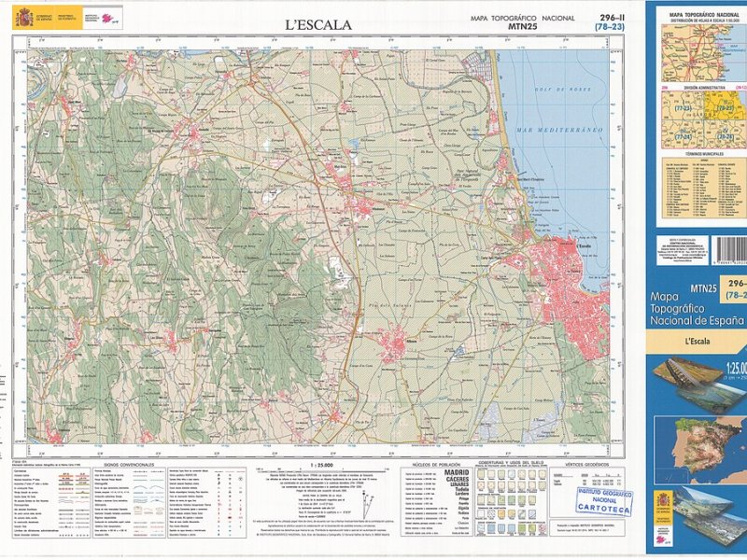Image resolution: width=747 pixels, height=560 pixels.
Task: Click the Spanish coat of arms logo top-left
Action: click(x=23, y=16)
